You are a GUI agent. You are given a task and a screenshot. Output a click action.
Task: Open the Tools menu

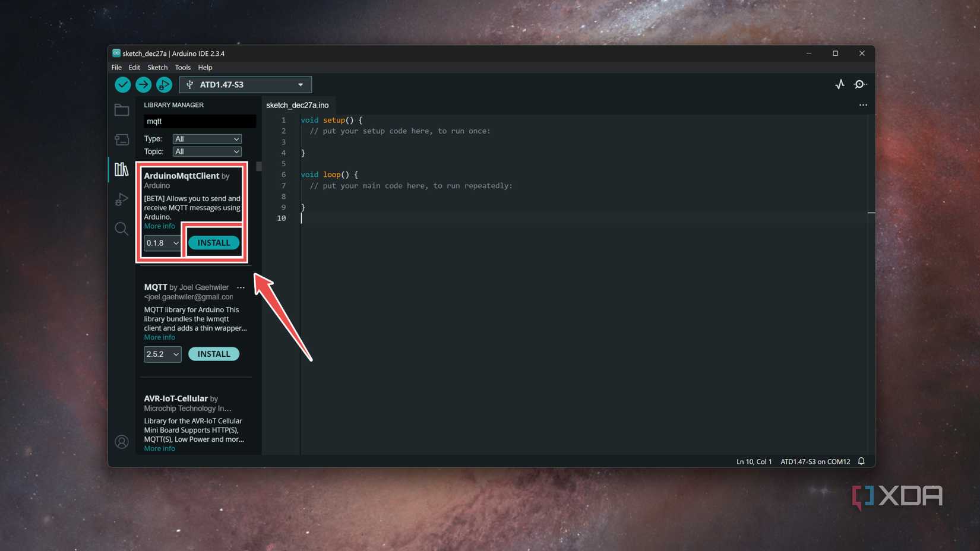click(182, 67)
